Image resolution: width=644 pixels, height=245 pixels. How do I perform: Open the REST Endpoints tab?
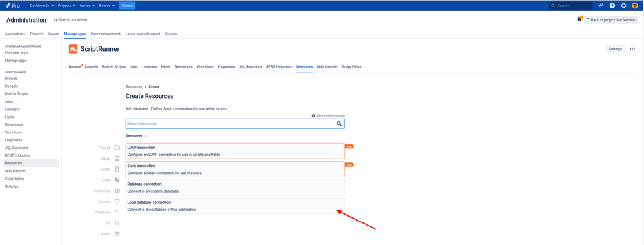[x=279, y=66]
